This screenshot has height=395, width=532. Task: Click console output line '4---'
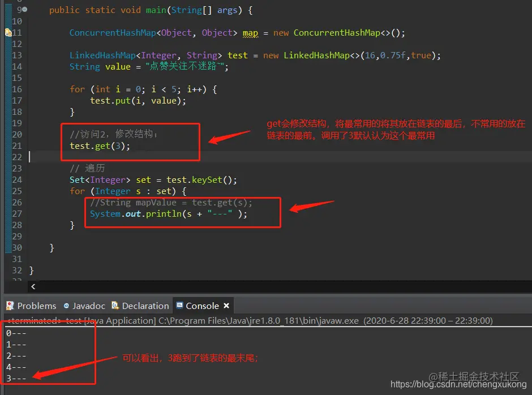(16, 367)
